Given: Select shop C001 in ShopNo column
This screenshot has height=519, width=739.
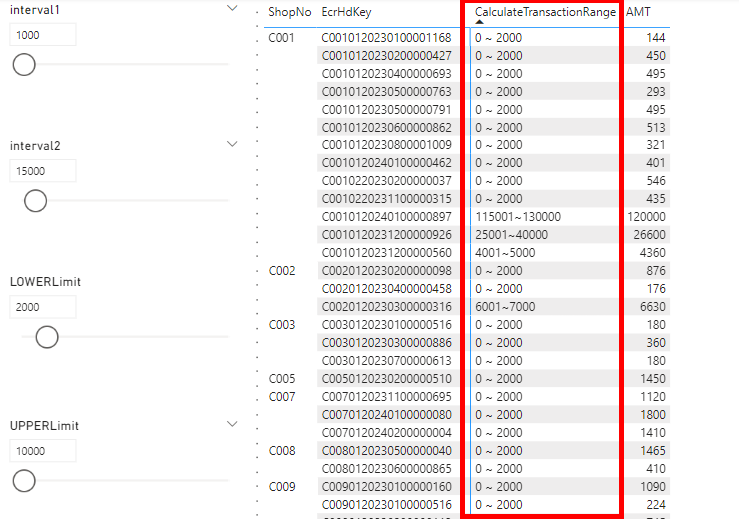Looking at the screenshot, I should pos(281,38).
